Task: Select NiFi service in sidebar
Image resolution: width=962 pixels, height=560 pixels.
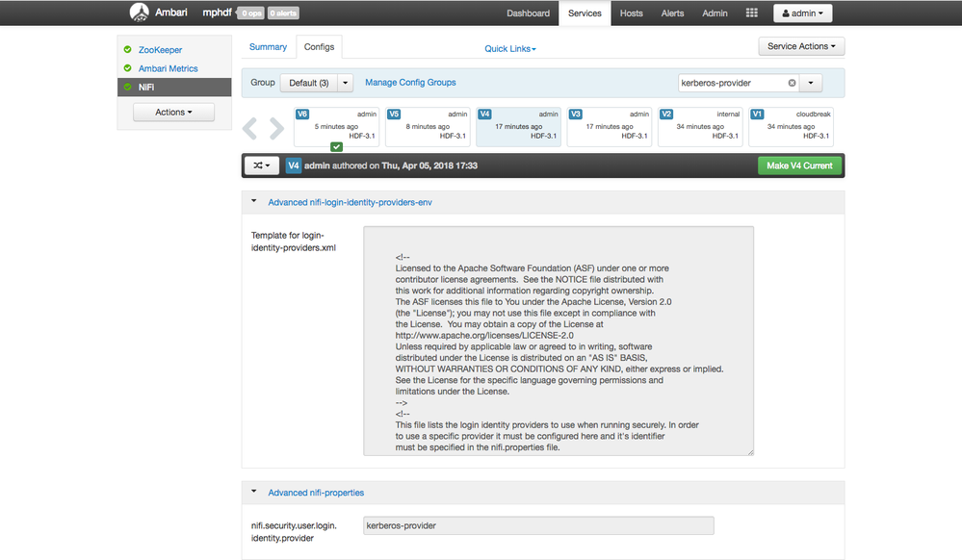Action: coord(174,88)
